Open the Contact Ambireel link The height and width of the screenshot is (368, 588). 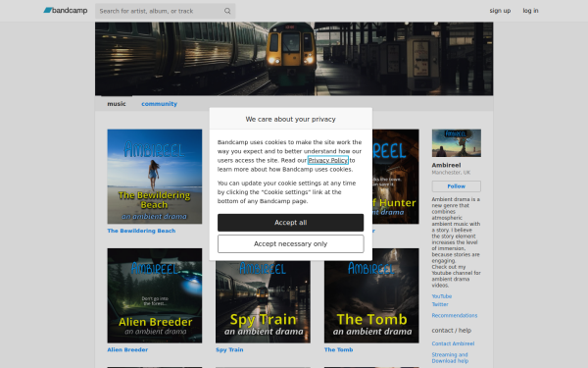pyautogui.click(x=453, y=343)
